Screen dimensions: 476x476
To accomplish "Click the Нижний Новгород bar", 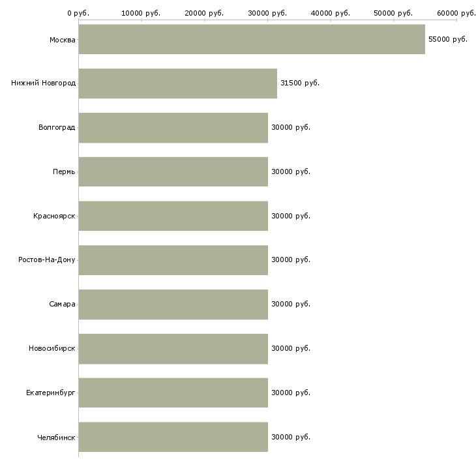I will coord(177,83).
